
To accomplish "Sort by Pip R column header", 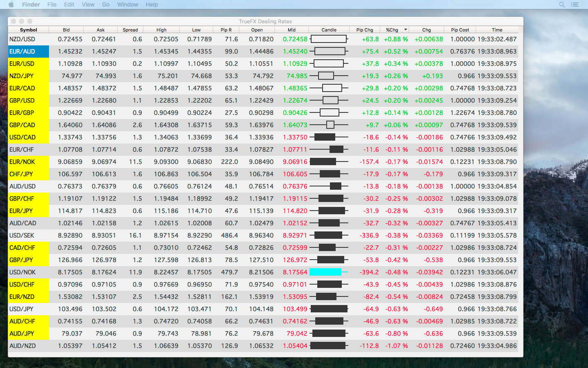I will 226,30.
